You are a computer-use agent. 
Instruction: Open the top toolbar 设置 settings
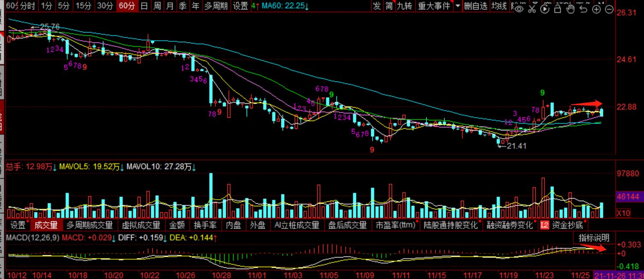pos(240,6)
